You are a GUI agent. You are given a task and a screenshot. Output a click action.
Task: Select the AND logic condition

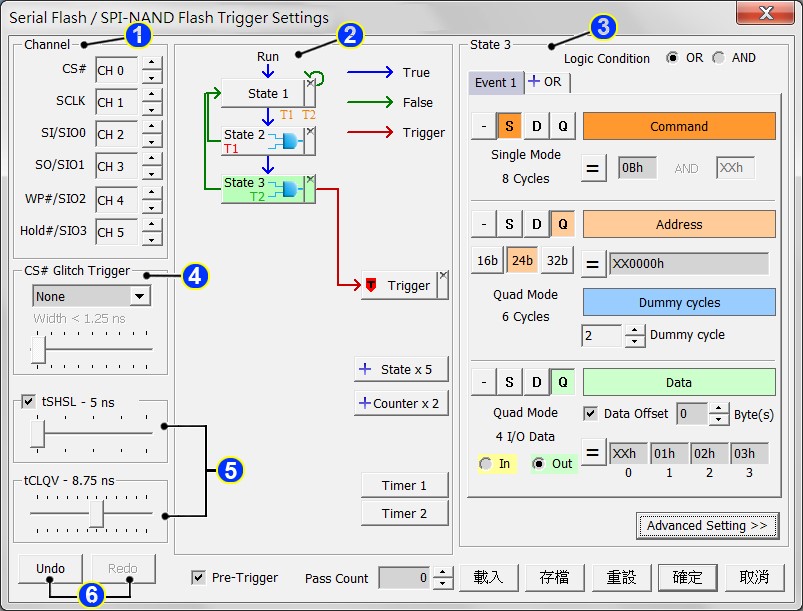718,58
